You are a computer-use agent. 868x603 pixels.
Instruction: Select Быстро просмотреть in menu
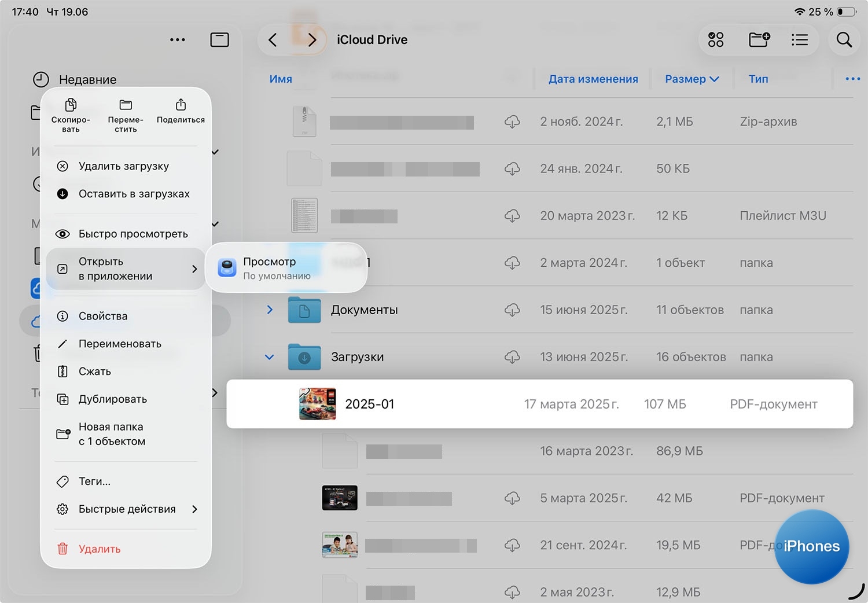(x=133, y=234)
